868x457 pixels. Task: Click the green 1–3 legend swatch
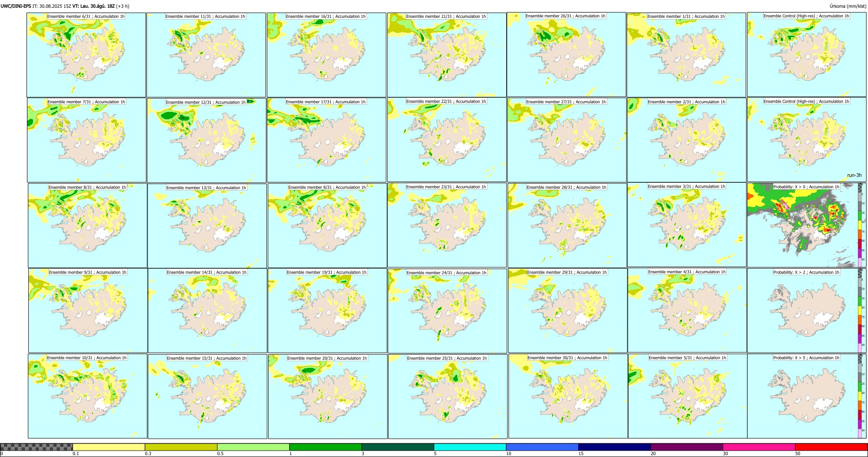coord(325,447)
